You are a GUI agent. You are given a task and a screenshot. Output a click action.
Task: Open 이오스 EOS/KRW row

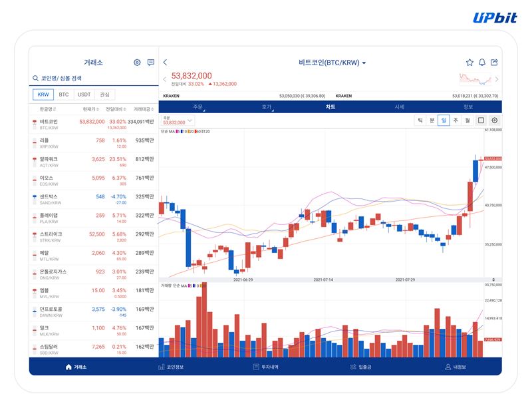coord(94,181)
